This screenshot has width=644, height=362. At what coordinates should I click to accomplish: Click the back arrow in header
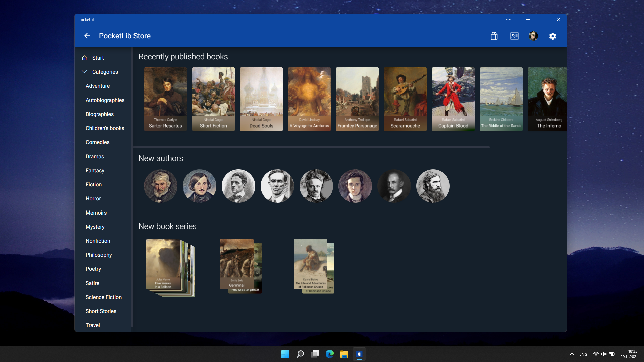[x=87, y=36]
